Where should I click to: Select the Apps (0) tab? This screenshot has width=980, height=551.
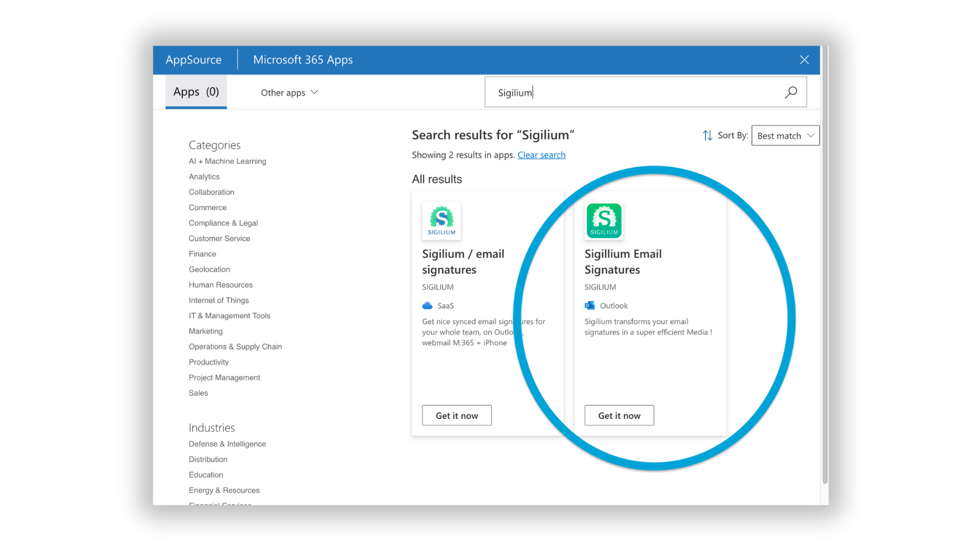click(x=196, y=92)
